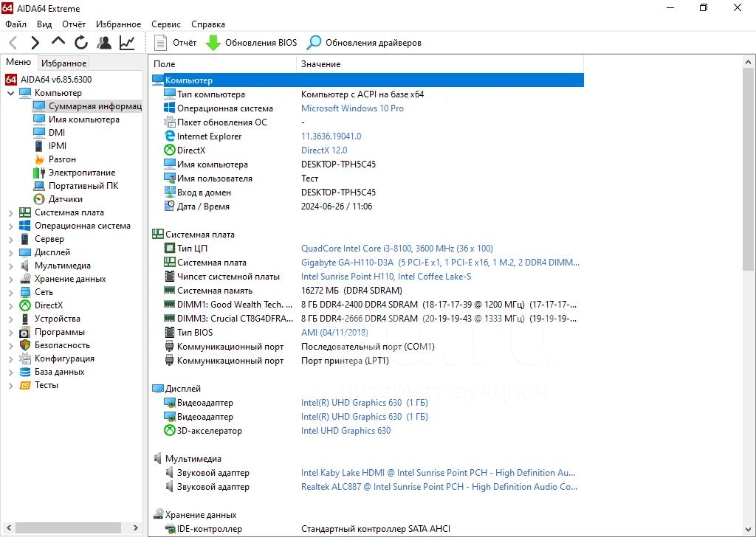This screenshot has width=756, height=537.
Task: Open the Справка menu
Action: tap(207, 24)
